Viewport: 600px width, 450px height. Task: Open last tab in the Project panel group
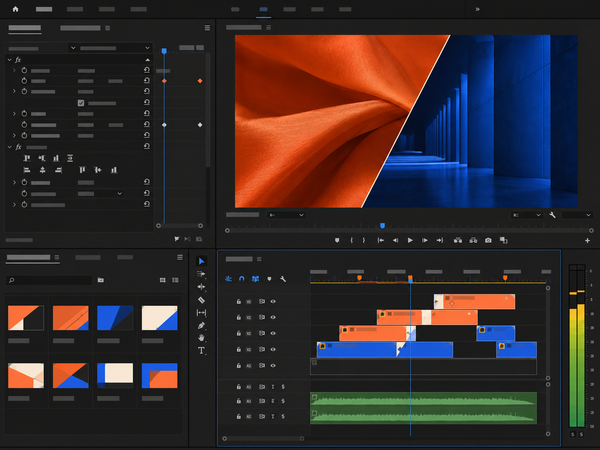click(125, 257)
